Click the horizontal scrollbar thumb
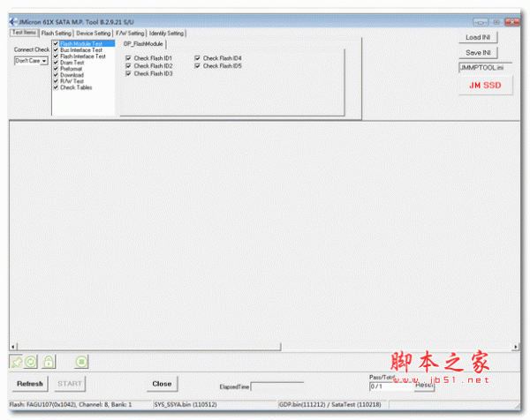Screen dimensions: 530x420 (148, 347)
